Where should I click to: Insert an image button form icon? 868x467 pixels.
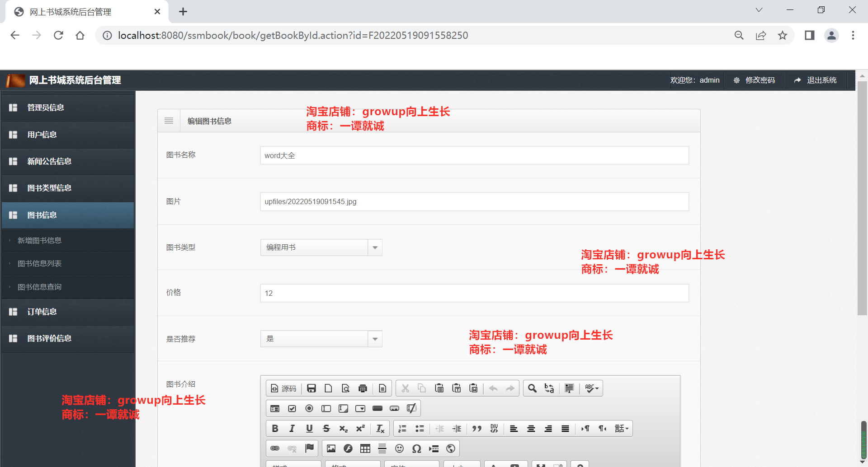click(395, 409)
